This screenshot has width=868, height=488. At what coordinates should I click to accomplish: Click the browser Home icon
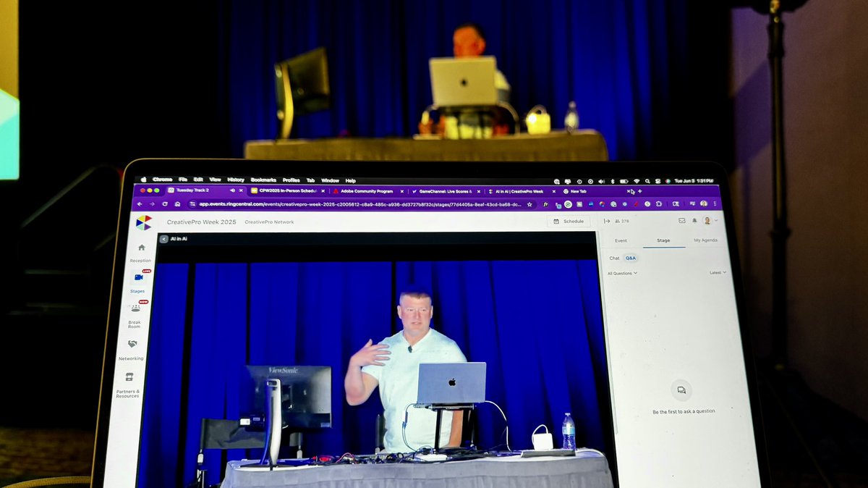click(x=178, y=204)
